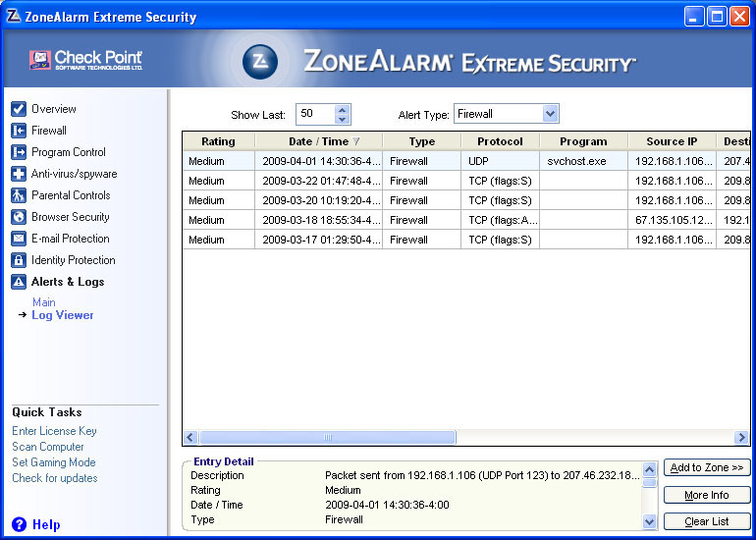Click the ZoneAlarm title bar icon
This screenshot has height=540, width=756.
[x=13, y=17]
